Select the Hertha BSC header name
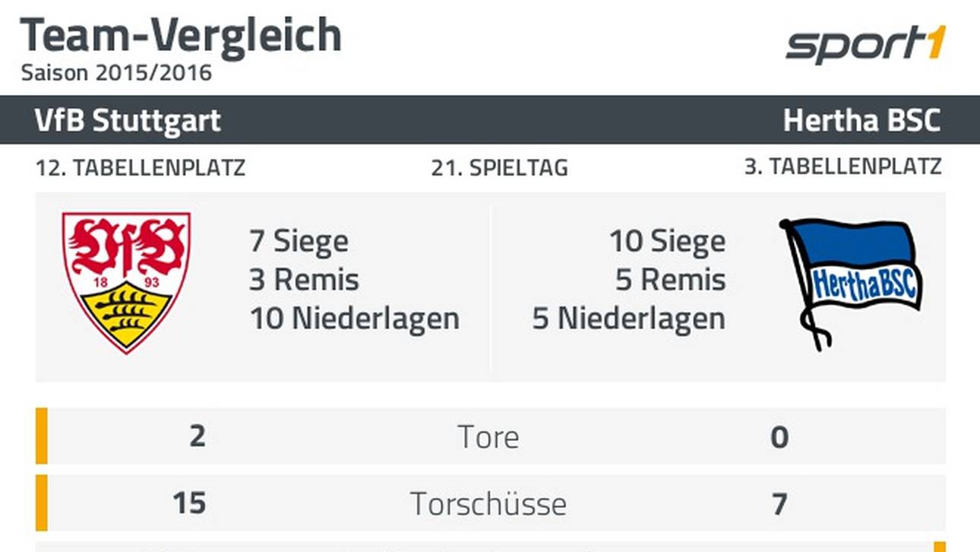The width and height of the screenshot is (980, 552). (861, 120)
